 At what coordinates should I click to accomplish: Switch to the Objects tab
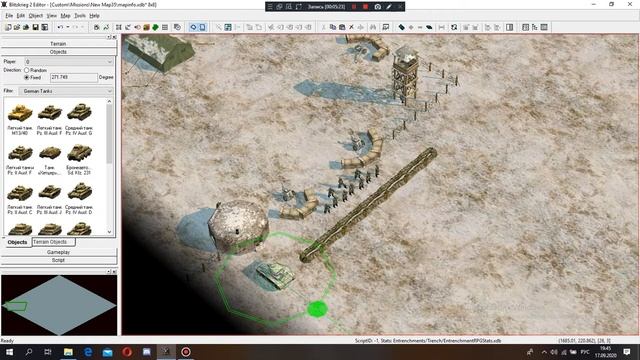pos(17,242)
